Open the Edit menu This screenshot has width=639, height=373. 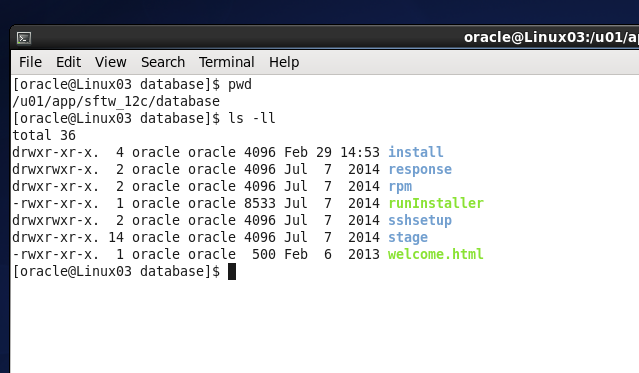[x=68, y=62]
